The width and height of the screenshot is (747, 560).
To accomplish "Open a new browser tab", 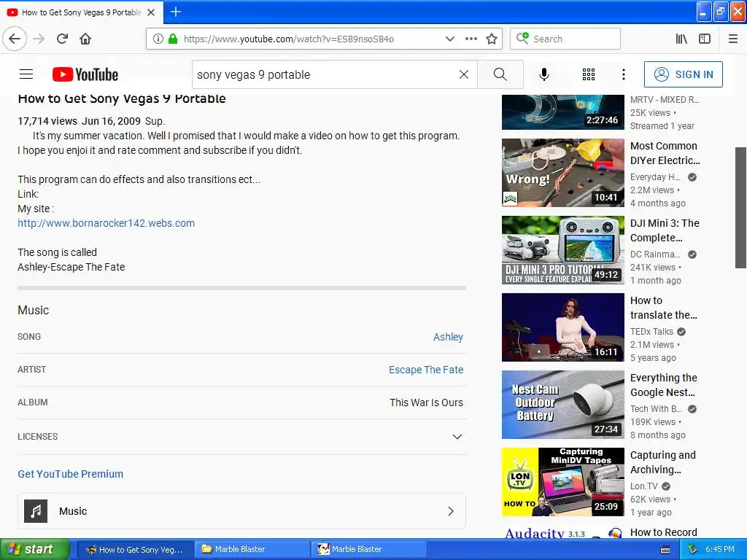I will point(176,12).
